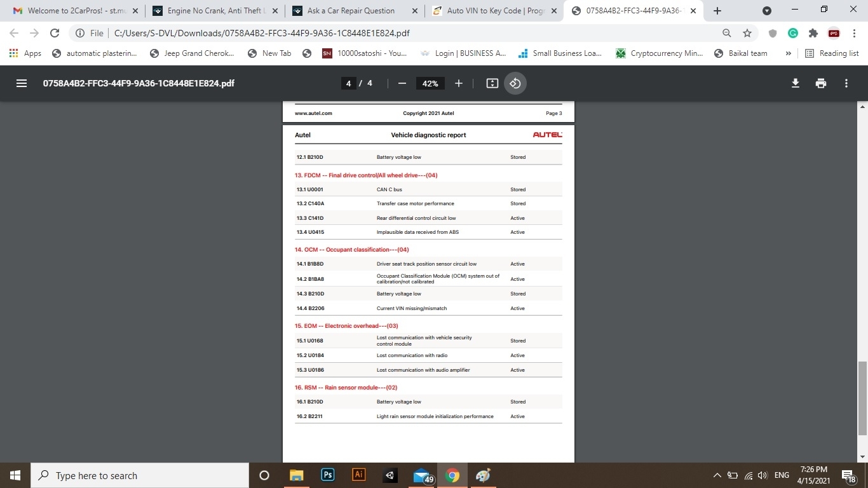Screen dimensions: 868x488
Task: Click the shield extension icon
Action: pos(773,33)
